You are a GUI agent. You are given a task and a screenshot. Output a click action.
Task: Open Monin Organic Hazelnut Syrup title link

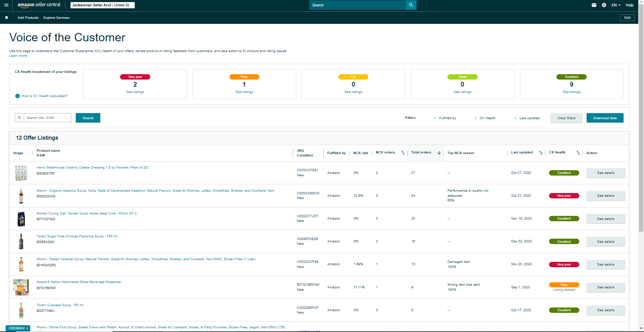[156, 191]
